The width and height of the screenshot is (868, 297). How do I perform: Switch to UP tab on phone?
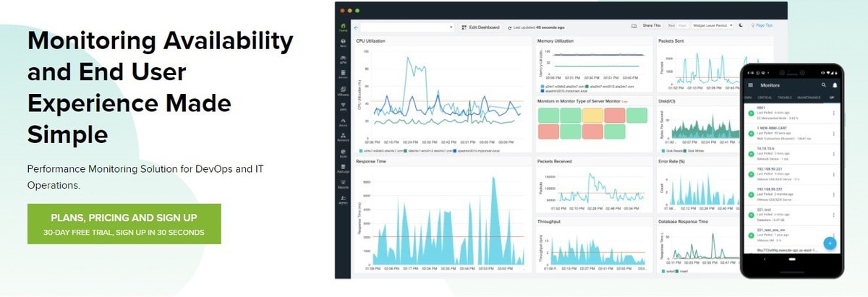click(x=832, y=97)
